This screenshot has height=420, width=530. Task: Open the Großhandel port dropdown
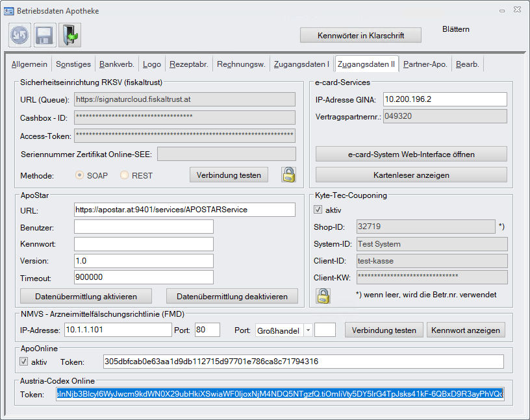tap(308, 330)
